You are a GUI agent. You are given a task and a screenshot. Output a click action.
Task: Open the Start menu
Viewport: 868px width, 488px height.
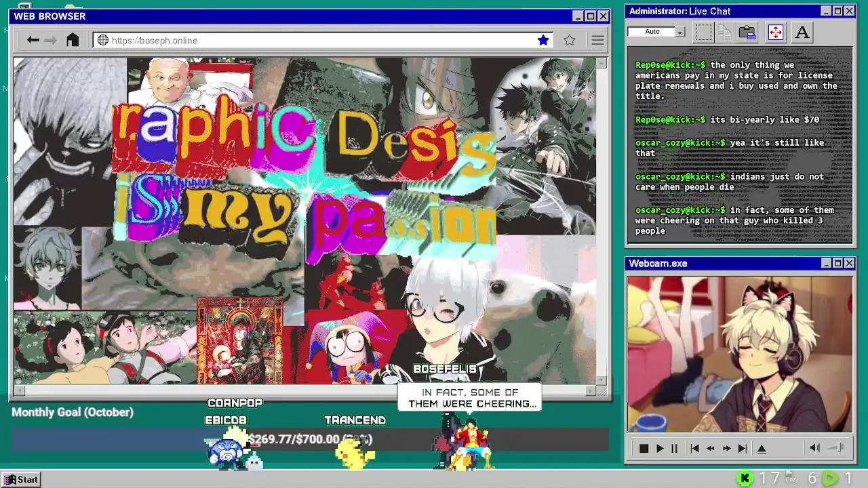pyautogui.click(x=22, y=479)
